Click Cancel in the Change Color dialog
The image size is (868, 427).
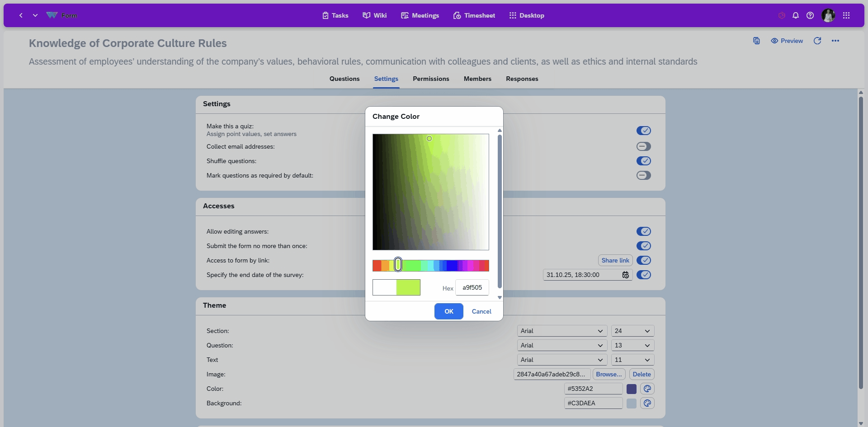[481, 311]
